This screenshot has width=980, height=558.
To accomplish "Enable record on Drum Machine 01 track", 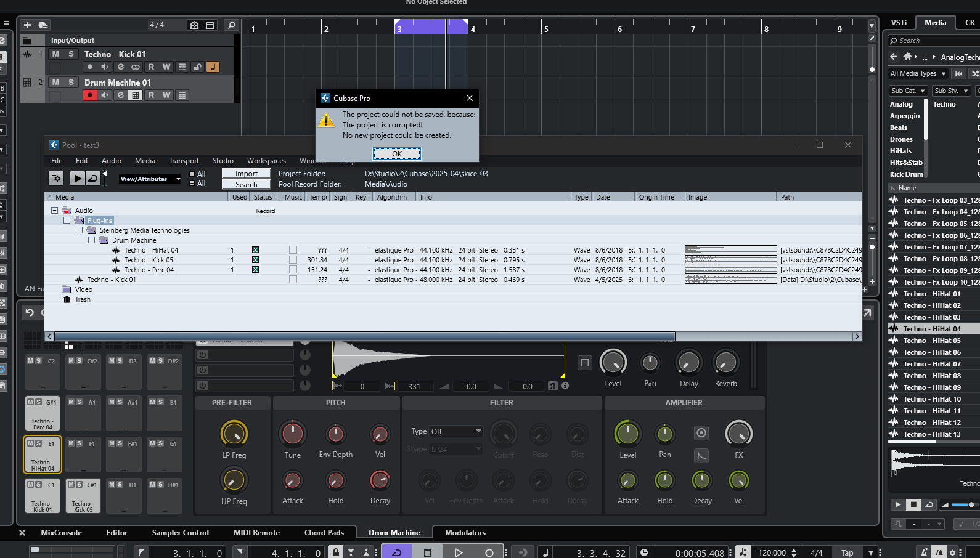I will [x=90, y=95].
